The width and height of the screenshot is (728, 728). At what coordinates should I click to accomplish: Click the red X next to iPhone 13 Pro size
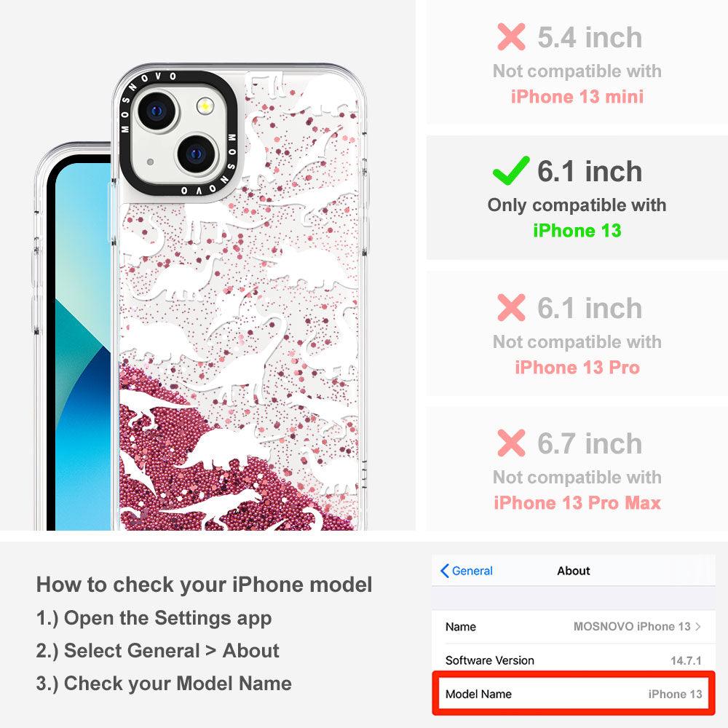pos(511,307)
